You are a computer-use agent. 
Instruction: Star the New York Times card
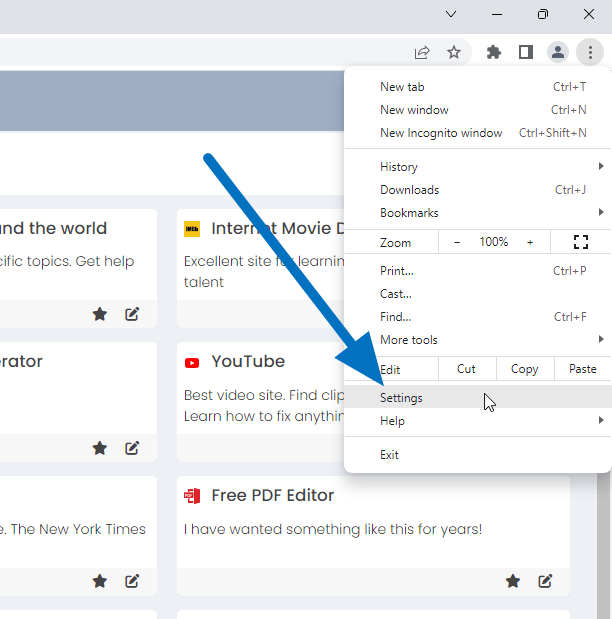click(x=99, y=581)
